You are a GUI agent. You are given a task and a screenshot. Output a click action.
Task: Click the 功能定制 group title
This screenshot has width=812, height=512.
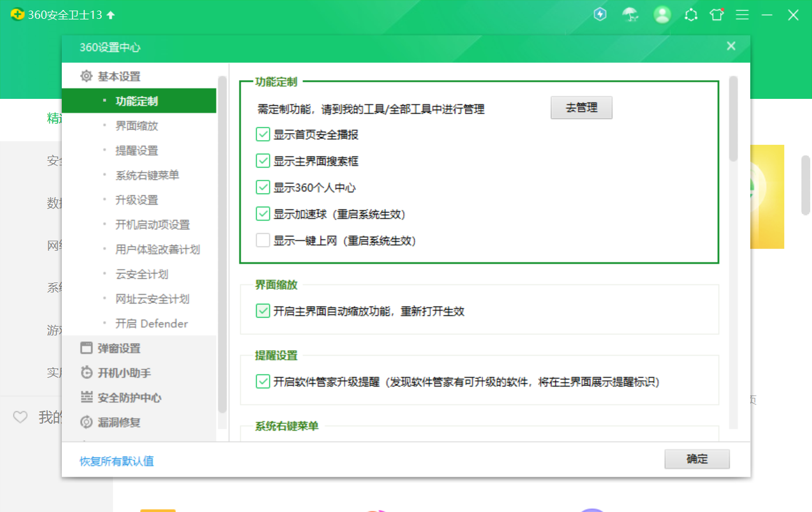click(x=276, y=82)
